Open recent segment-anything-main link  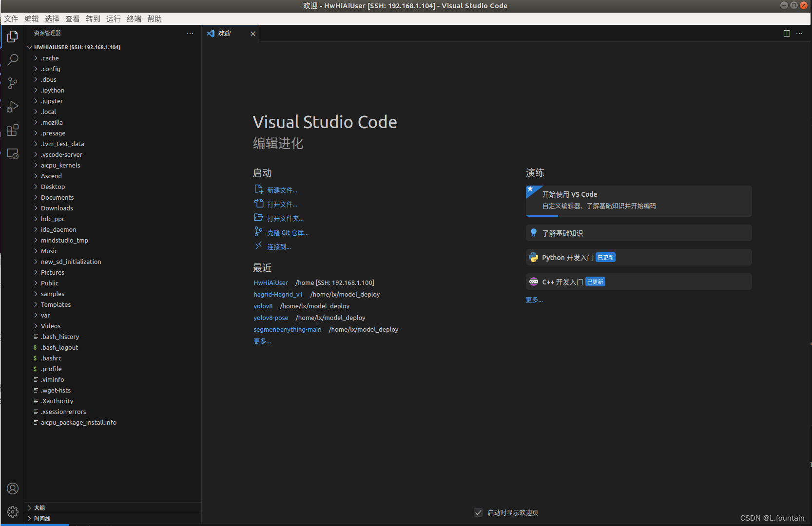click(288, 329)
